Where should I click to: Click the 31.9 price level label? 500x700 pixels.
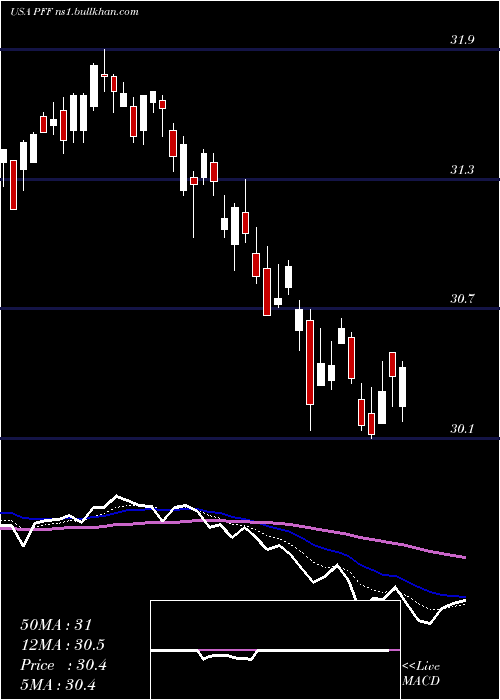[x=462, y=40]
